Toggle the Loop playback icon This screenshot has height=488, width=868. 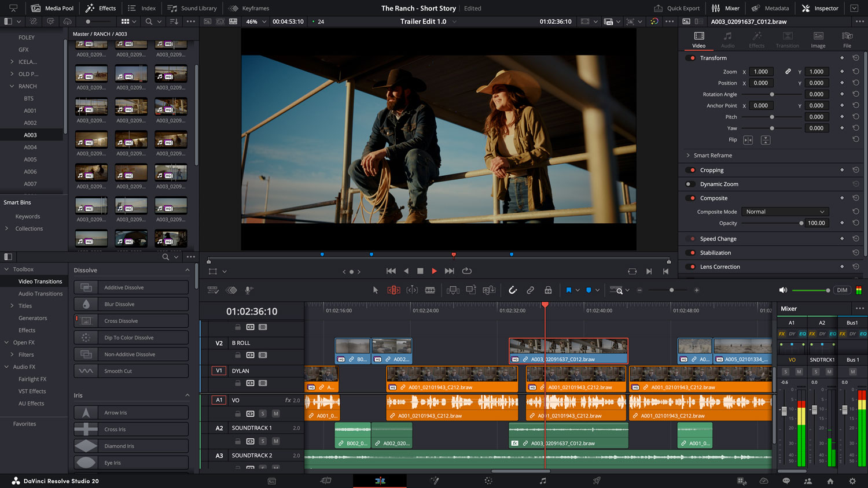pyautogui.click(x=467, y=271)
